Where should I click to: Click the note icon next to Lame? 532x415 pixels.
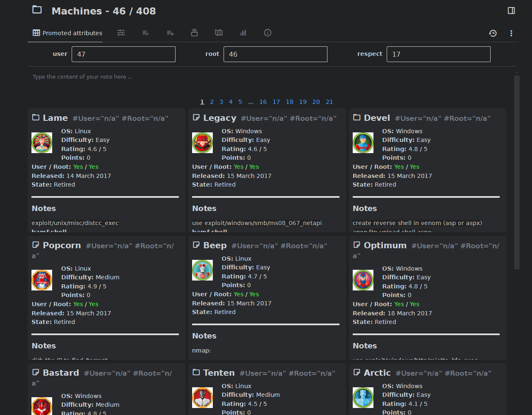tap(36, 118)
